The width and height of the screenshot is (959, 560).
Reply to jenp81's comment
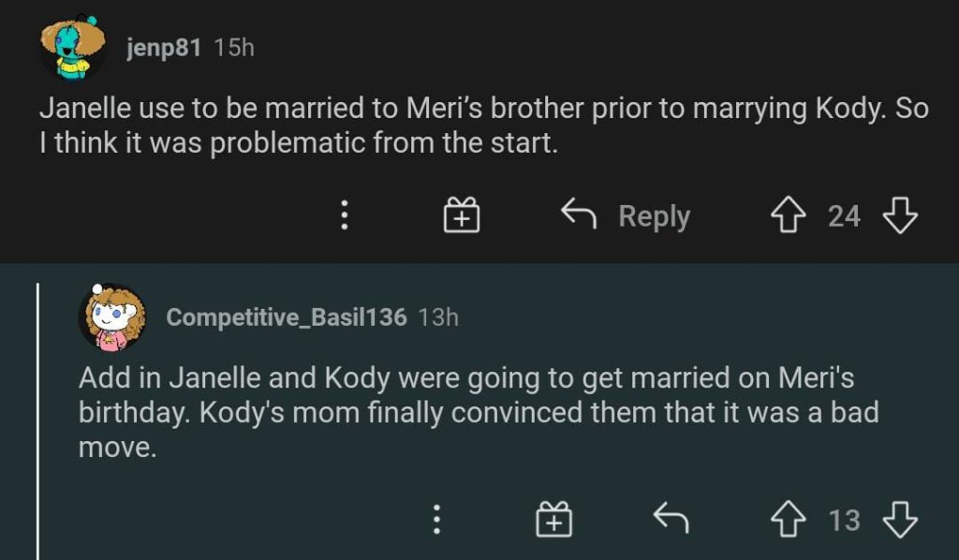pyautogui.click(x=626, y=216)
